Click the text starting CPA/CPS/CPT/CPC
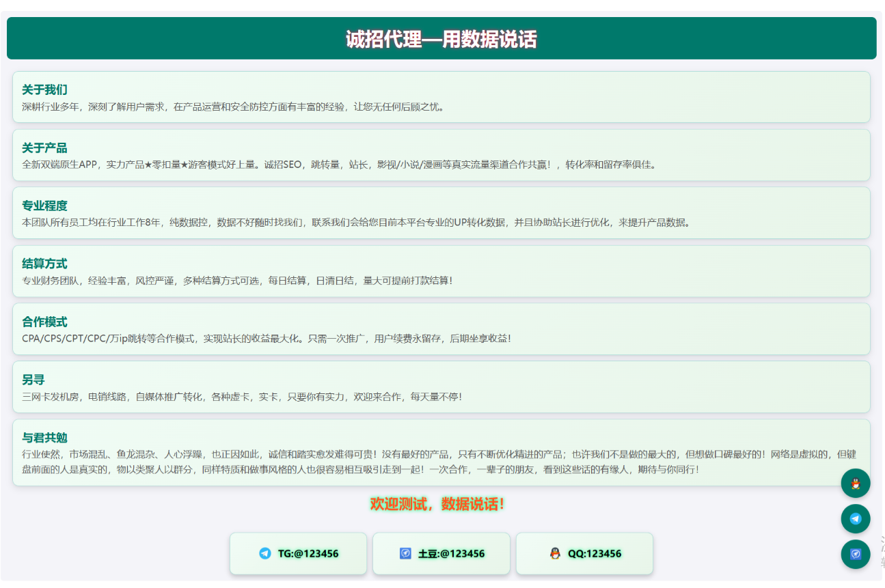The height and width of the screenshot is (588, 885). [x=267, y=338]
